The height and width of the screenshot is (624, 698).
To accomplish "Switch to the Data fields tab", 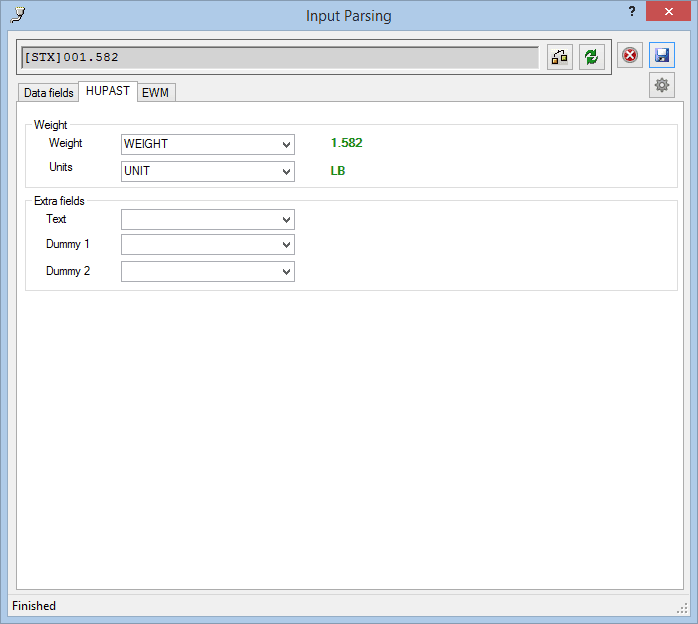I will (x=48, y=93).
